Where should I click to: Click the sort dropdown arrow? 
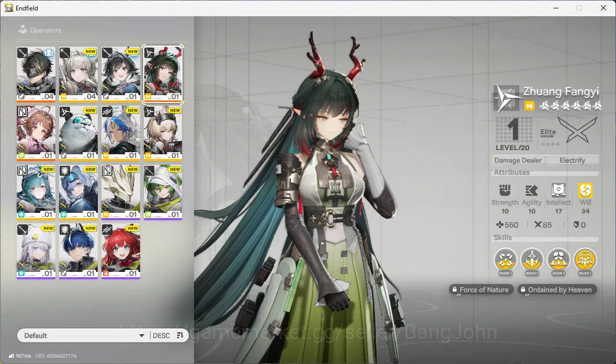(x=141, y=336)
